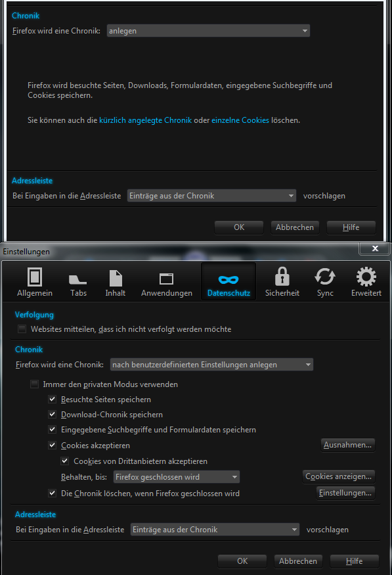Select the Datenschutz mask icon
The width and height of the screenshot is (392, 575).
click(x=229, y=280)
